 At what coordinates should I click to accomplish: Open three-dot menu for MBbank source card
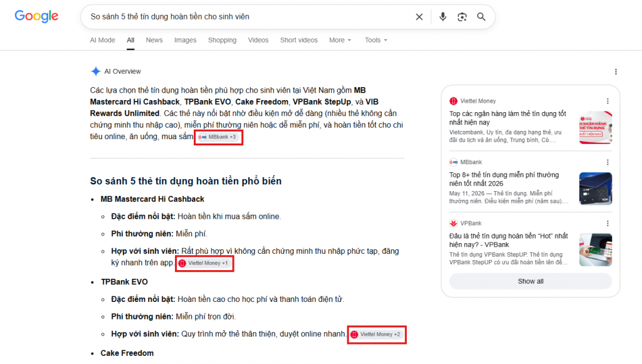(x=608, y=162)
